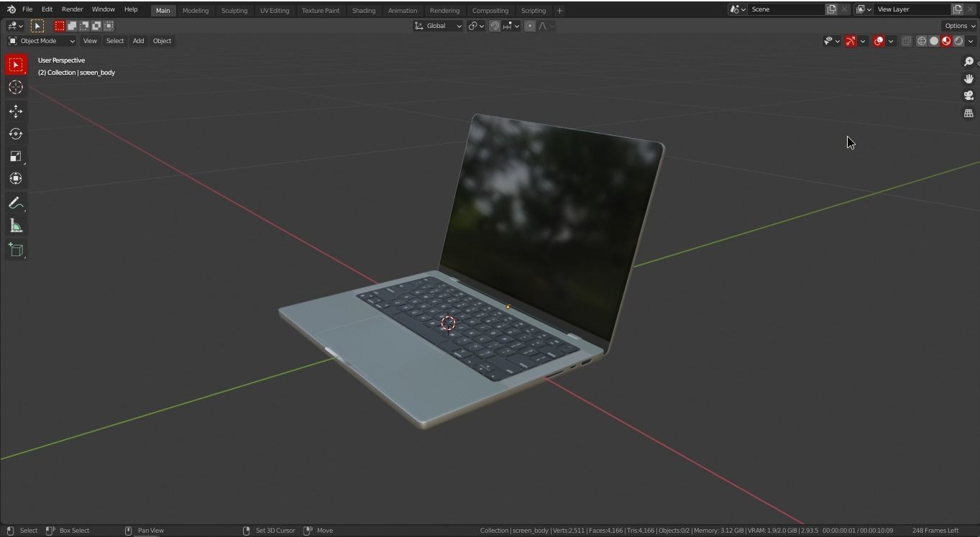The image size is (980, 537).
Task: Select the Measure ruler tool
Action: point(16,226)
